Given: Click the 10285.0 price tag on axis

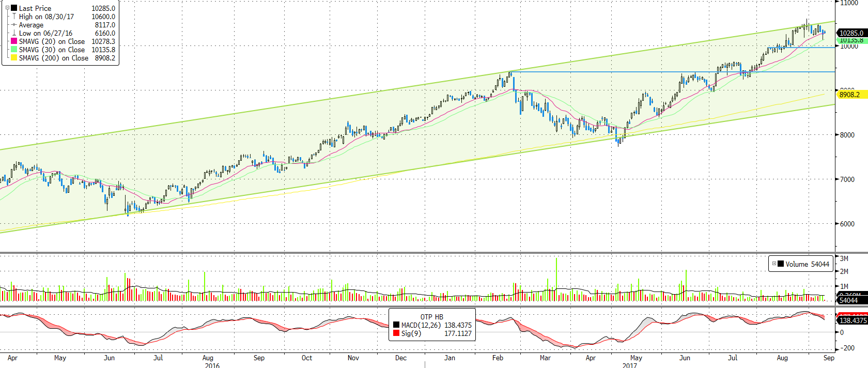Looking at the screenshot, I should (851, 33).
